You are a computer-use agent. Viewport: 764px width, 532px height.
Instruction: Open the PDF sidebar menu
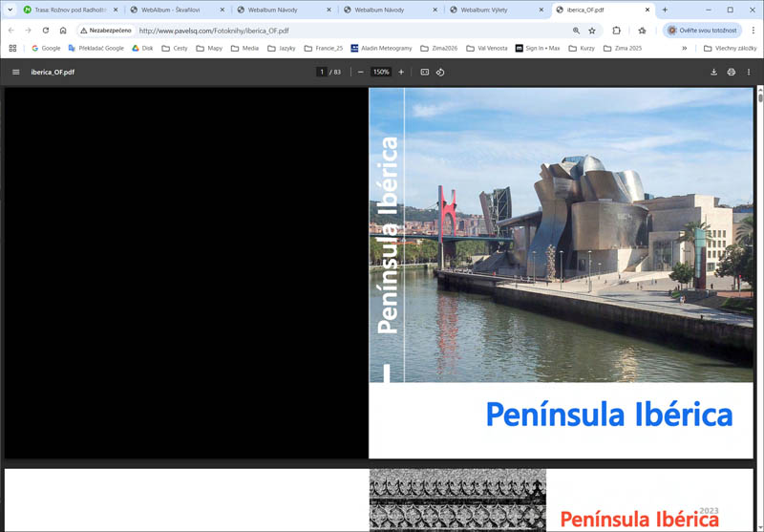click(x=15, y=72)
